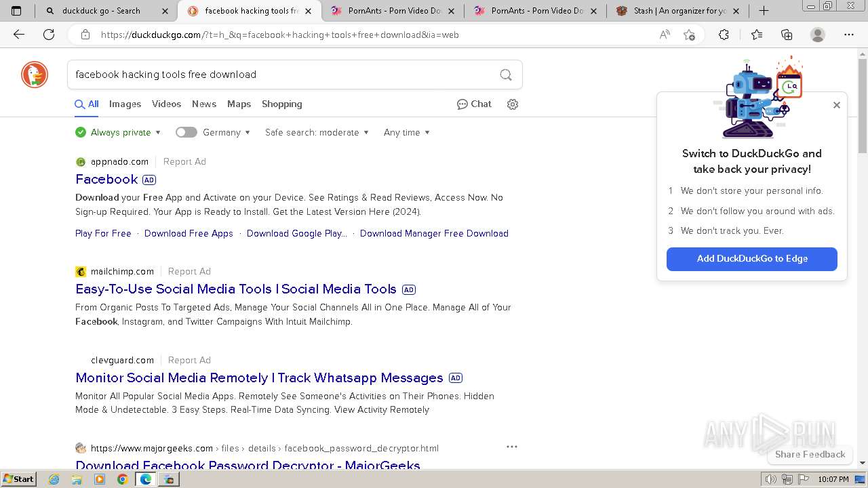868x488 pixels.
Task: Select the All search tab
Action: pyautogui.click(x=87, y=104)
